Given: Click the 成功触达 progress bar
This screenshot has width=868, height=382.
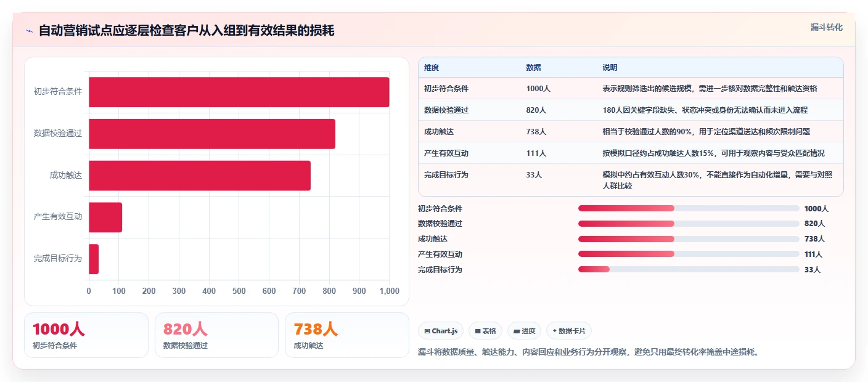Looking at the screenshot, I should [x=689, y=239].
